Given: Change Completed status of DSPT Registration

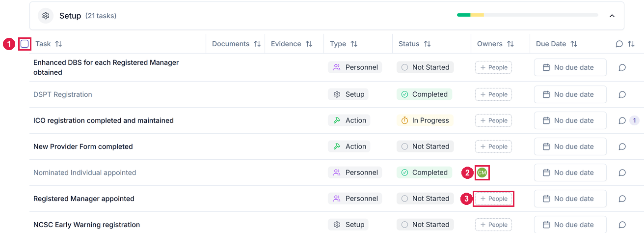Looking at the screenshot, I should pyautogui.click(x=425, y=94).
